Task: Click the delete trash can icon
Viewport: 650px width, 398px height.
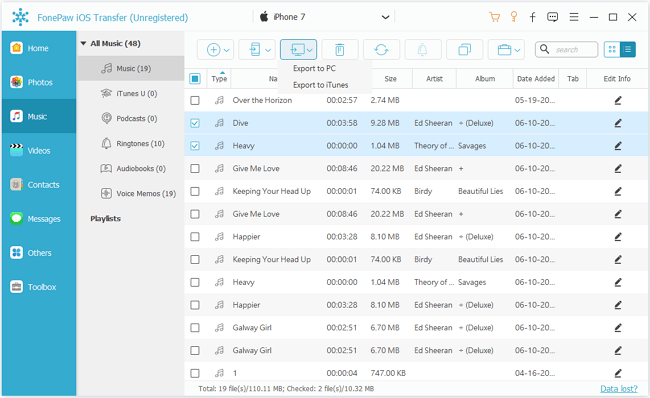Action: [340, 50]
